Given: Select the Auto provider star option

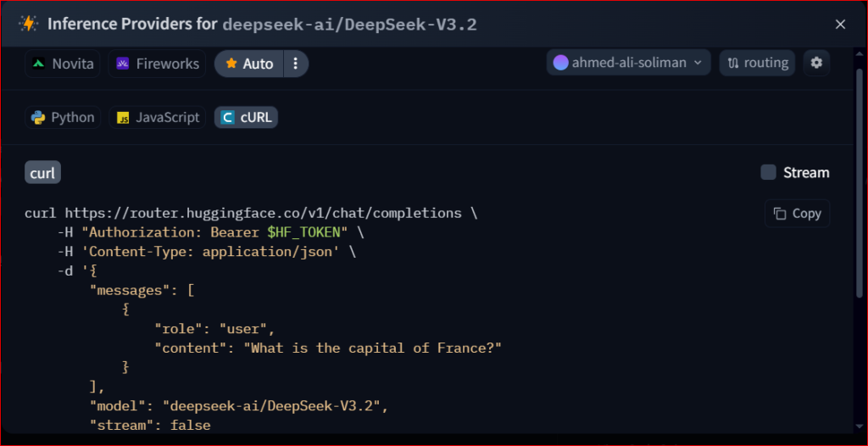Looking at the screenshot, I should (249, 64).
